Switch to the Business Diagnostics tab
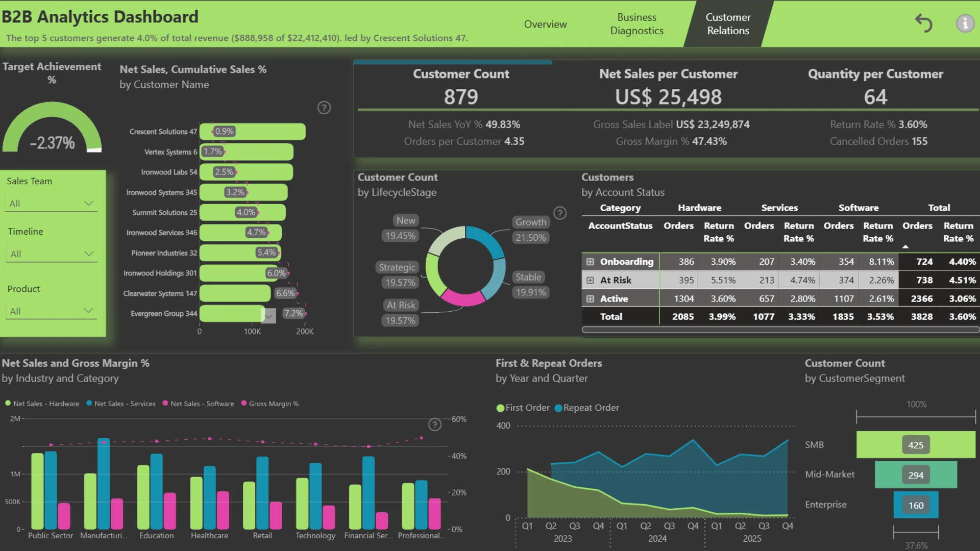This screenshot has height=551, width=980. pos(636,24)
